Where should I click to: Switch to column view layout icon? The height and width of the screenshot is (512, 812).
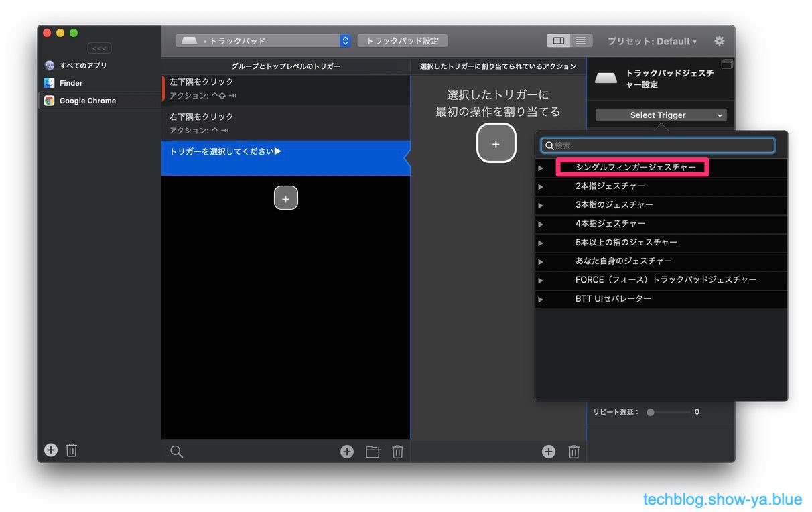[558, 41]
